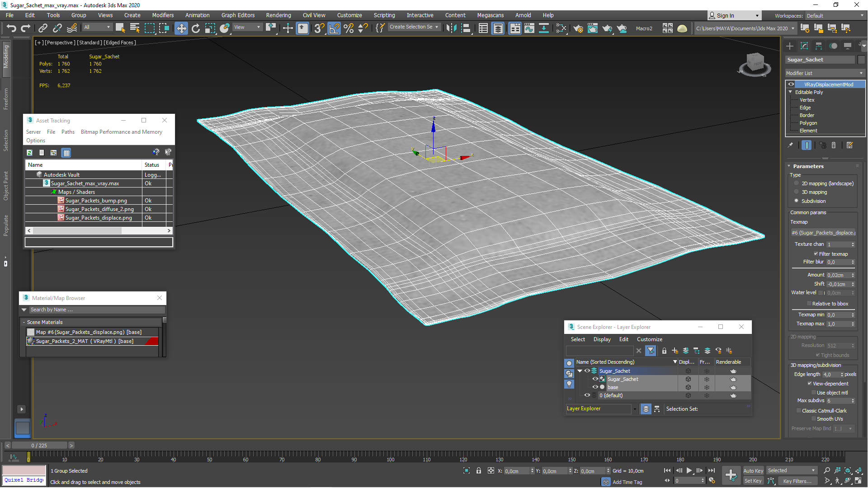Open Layer Explorer dropdown at bottom
Viewport: 868px width, 488px height.
pos(635,408)
